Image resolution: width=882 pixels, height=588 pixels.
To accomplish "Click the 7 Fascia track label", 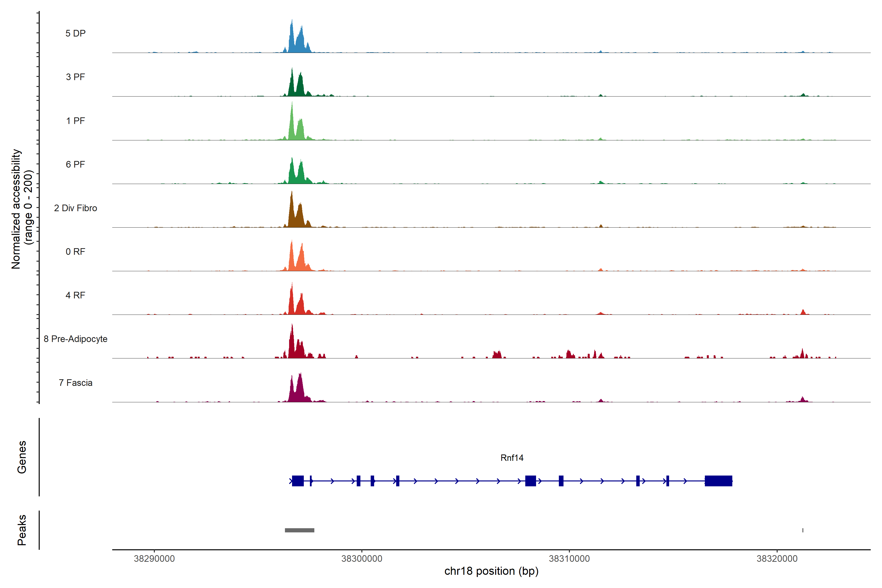I will point(75,382).
